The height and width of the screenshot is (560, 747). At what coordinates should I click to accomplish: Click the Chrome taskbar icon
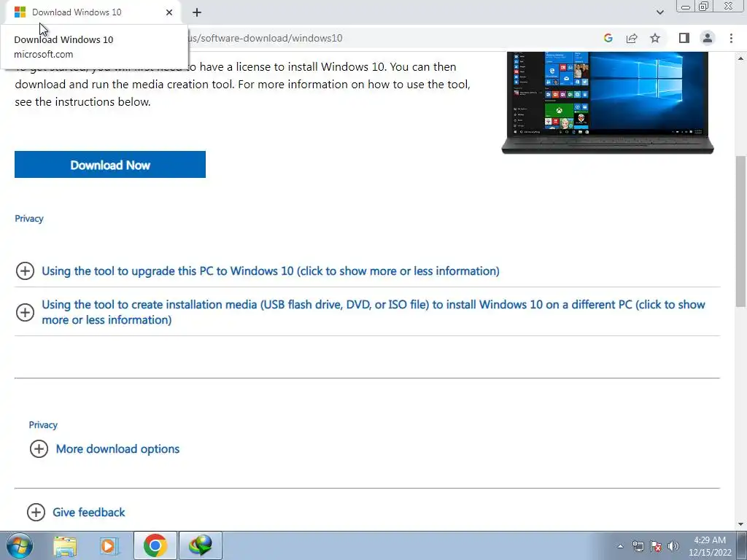pos(155,545)
